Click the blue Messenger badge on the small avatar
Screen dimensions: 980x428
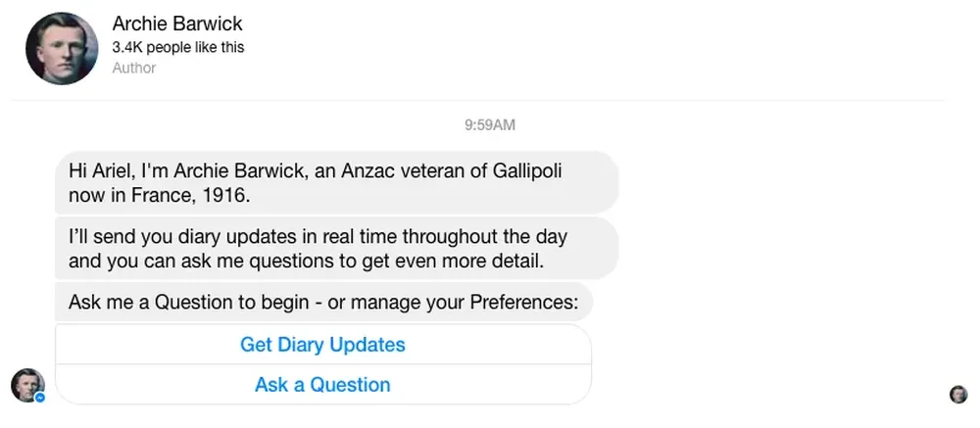pyautogui.click(x=40, y=398)
